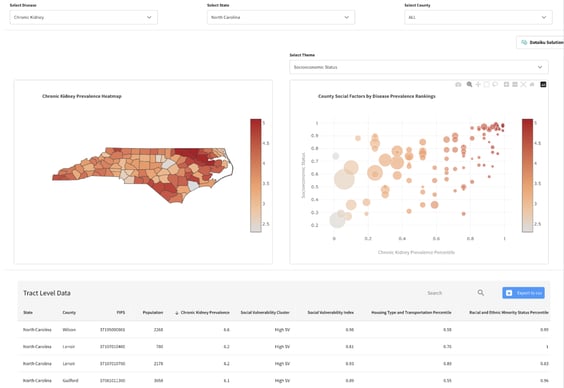Click the scatter plot color scale bar
Image resolution: width=564 pixels, height=388 pixels.
pyautogui.click(x=527, y=175)
